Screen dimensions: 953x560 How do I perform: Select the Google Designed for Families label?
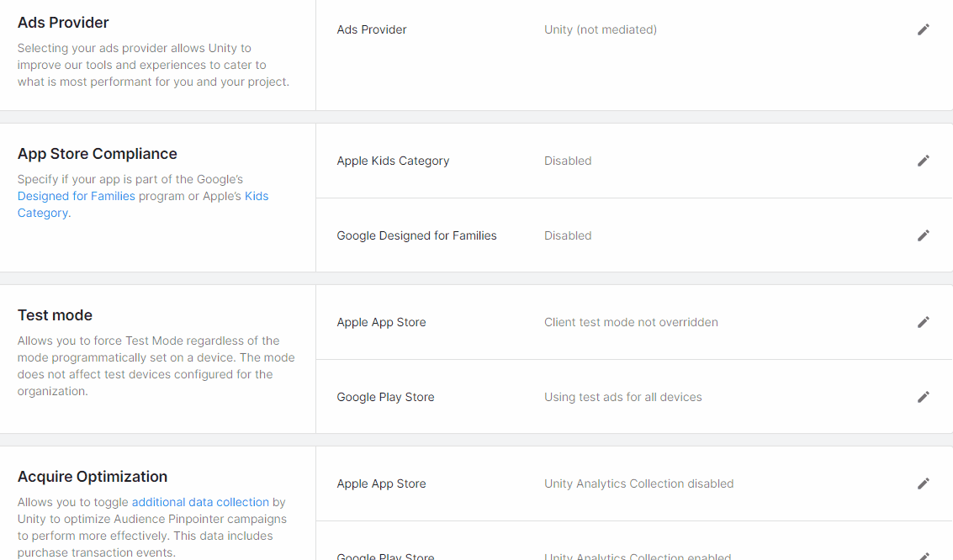coord(416,235)
